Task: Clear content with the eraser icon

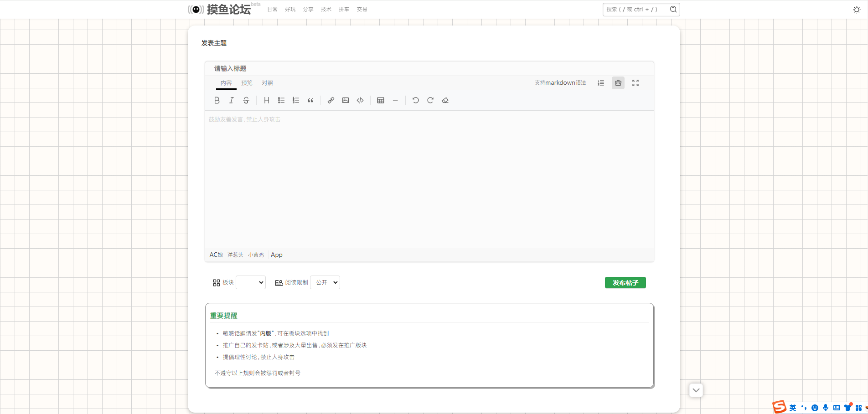Action: click(x=445, y=100)
